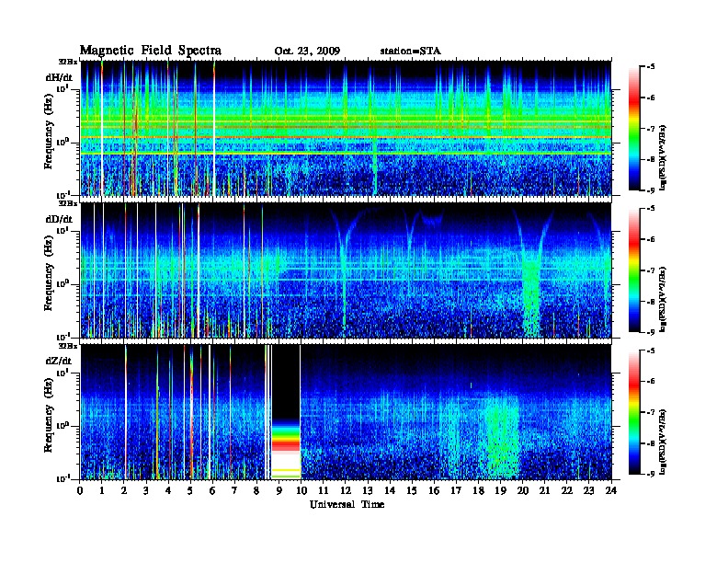Click the -9 tick on the dH/dt color bar
The height and width of the screenshot is (563, 728).
(651, 190)
